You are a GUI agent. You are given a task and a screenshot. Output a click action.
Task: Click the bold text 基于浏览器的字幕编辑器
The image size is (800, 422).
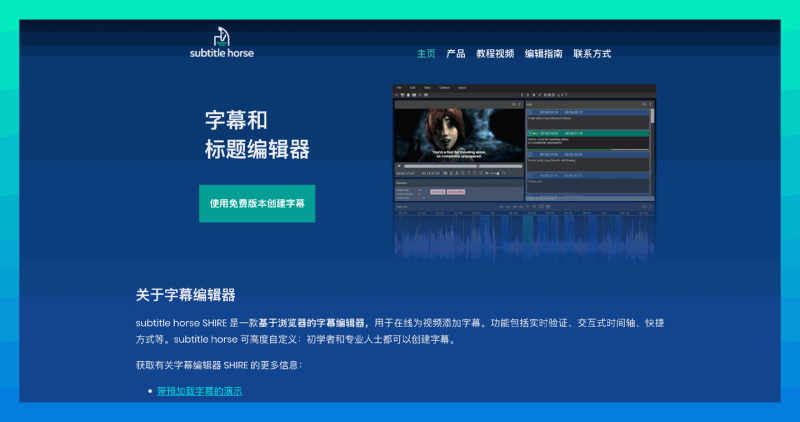click(x=311, y=323)
